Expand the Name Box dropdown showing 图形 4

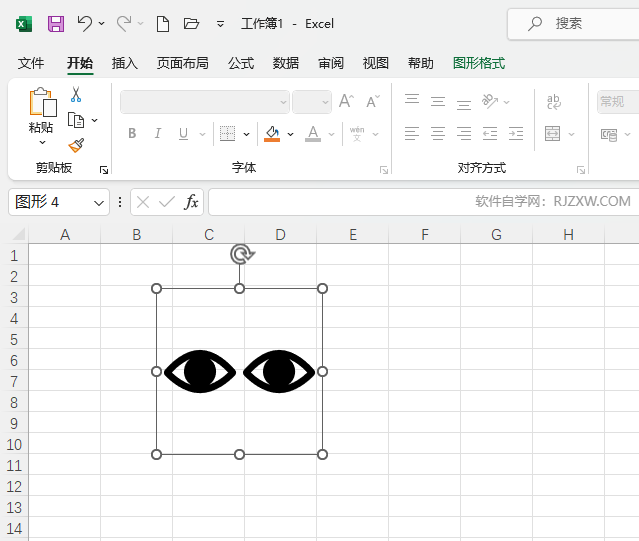click(x=99, y=202)
